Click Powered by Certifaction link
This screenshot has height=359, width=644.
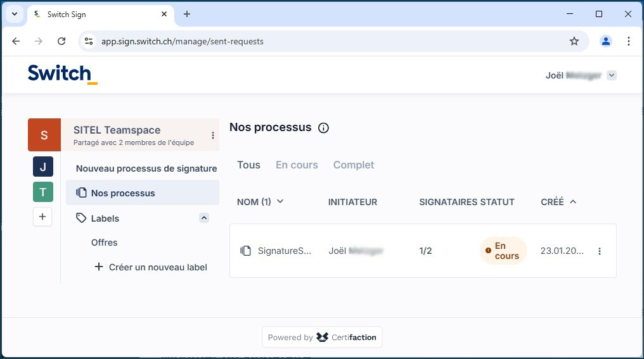coord(322,337)
